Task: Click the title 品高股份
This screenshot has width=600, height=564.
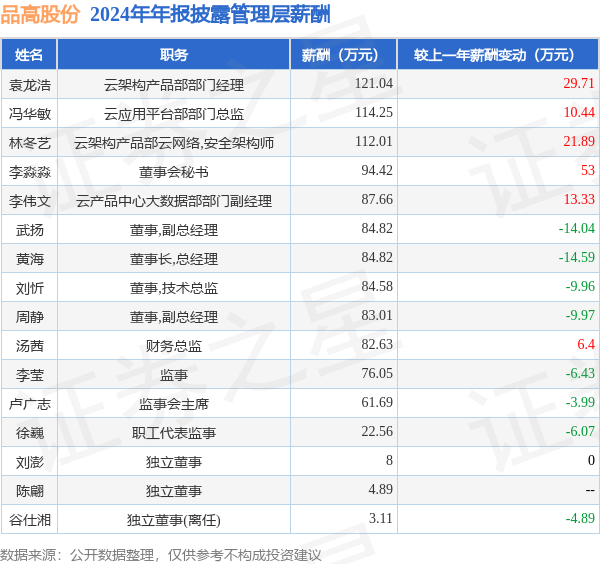Action: click(x=40, y=15)
